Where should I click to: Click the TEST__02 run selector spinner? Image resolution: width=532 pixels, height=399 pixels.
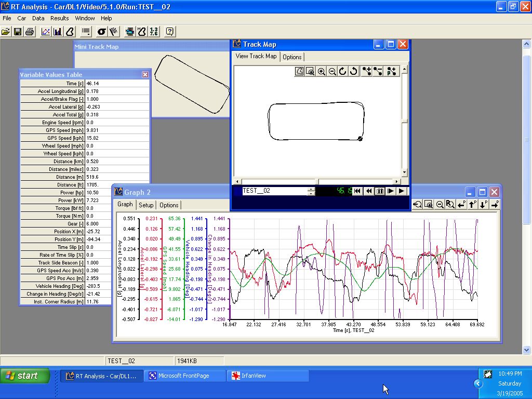tap(311, 191)
